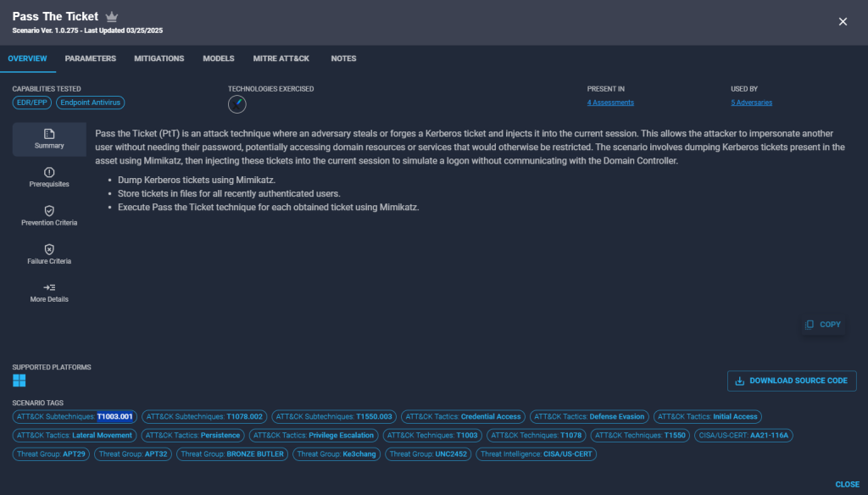Open the Summary section icon

click(49, 134)
